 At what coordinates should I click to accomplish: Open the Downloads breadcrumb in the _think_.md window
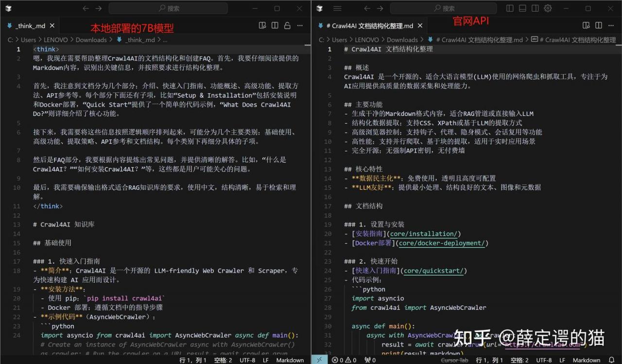click(91, 40)
